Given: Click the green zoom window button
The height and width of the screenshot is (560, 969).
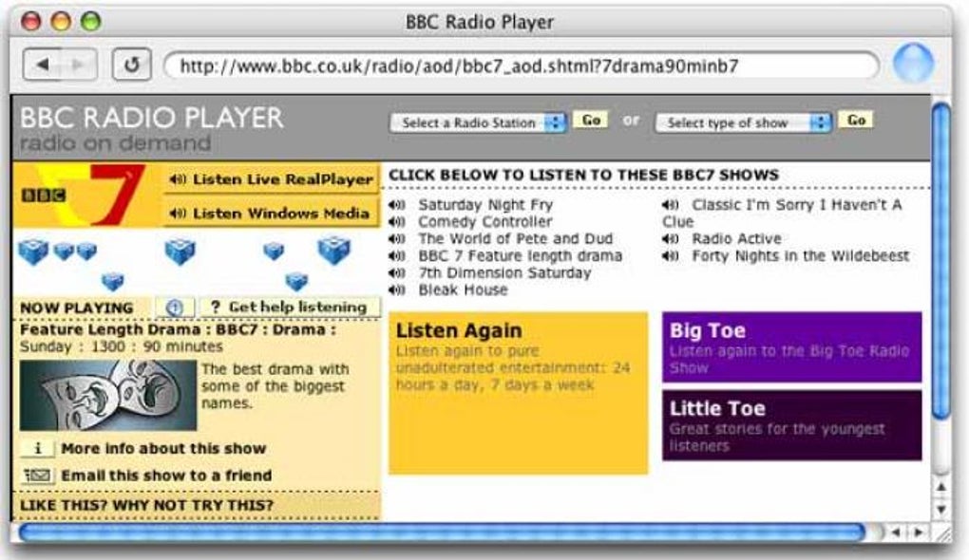Looking at the screenshot, I should click(x=90, y=22).
